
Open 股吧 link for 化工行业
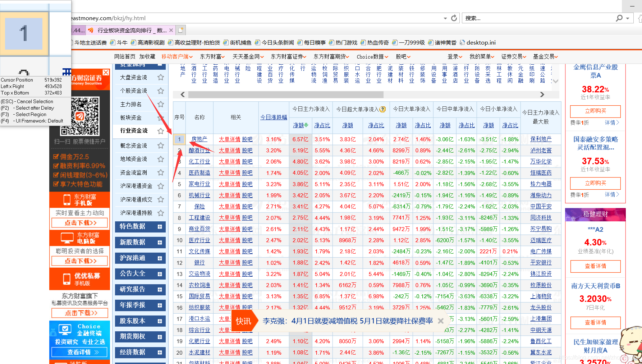(x=247, y=162)
